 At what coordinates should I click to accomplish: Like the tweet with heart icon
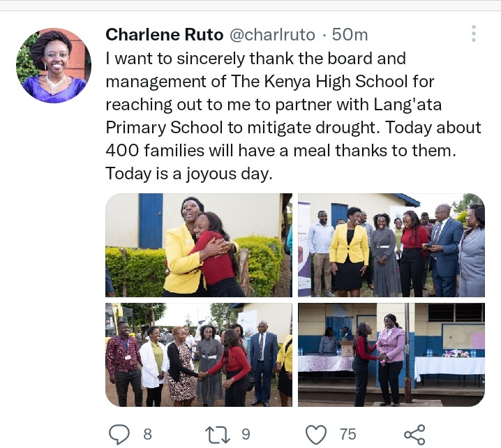click(316, 435)
